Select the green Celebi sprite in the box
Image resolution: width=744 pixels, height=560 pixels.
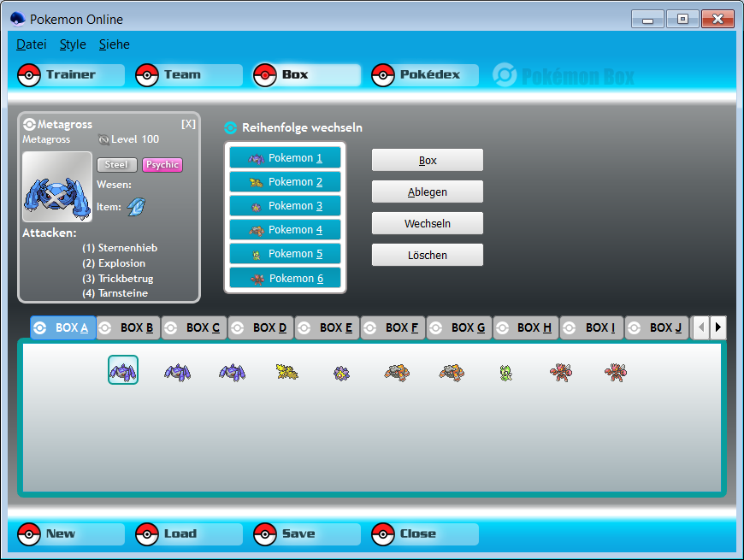[x=505, y=373]
